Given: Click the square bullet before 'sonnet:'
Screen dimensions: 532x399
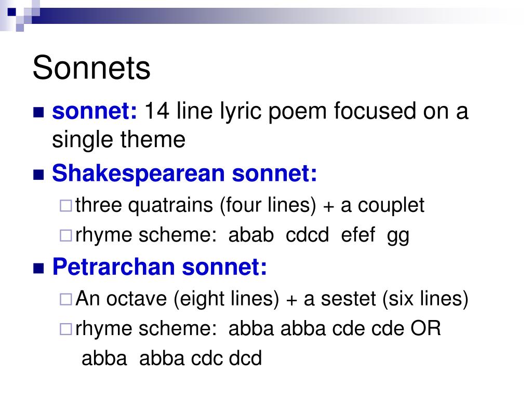Looking at the screenshot, I should pyautogui.click(x=38, y=112).
